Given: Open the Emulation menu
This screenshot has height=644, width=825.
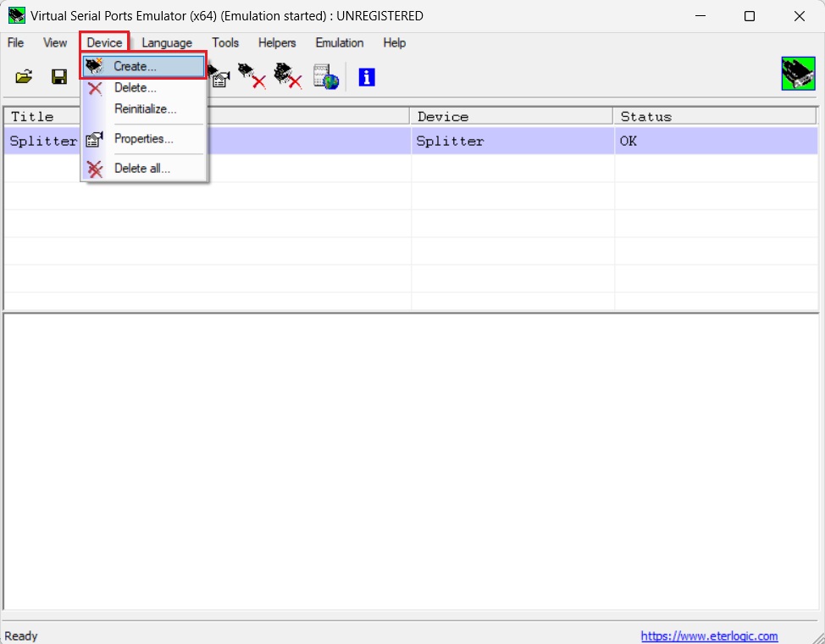Looking at the screenshot, I should tap(339, 42).
